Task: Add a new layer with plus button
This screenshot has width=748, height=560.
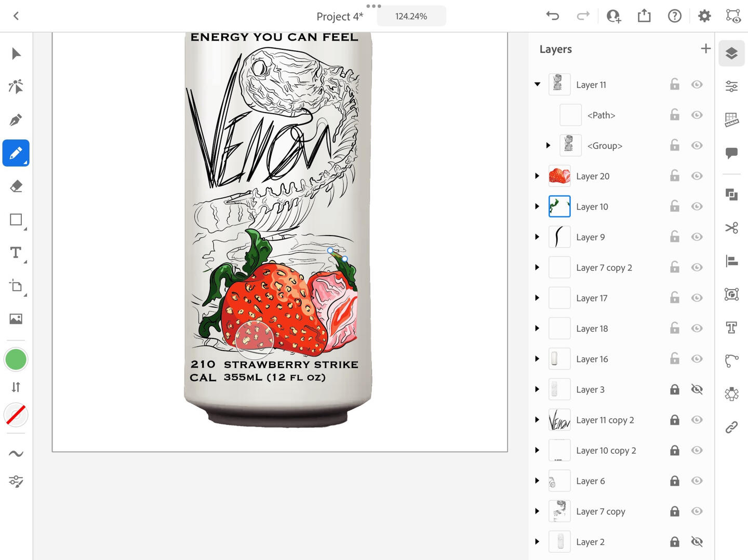Action: [x=705, y=49]
